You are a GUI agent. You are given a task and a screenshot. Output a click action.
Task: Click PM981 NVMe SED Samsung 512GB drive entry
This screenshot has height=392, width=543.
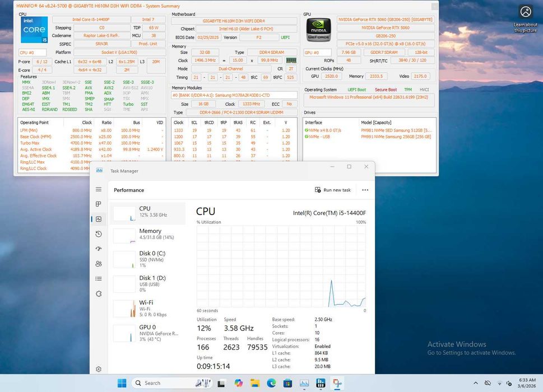pyautogui.click(x=396, y=130)
